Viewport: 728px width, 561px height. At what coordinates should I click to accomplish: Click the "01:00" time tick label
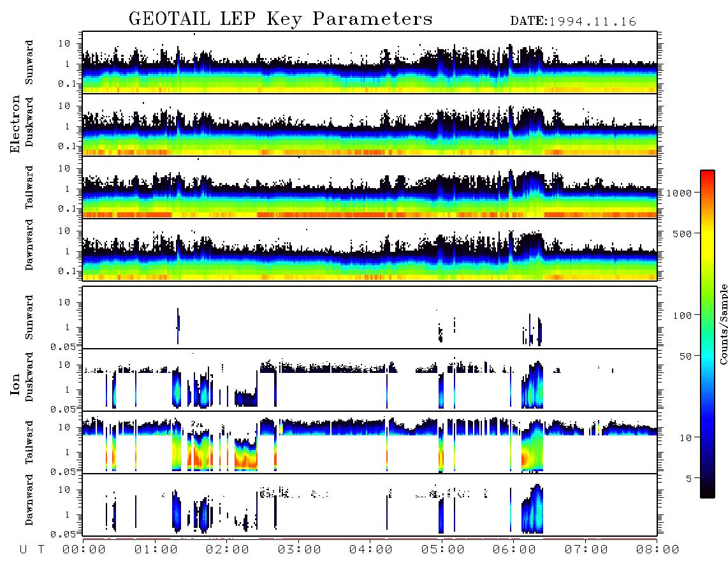pyautogui.click(x=156, y=550)
